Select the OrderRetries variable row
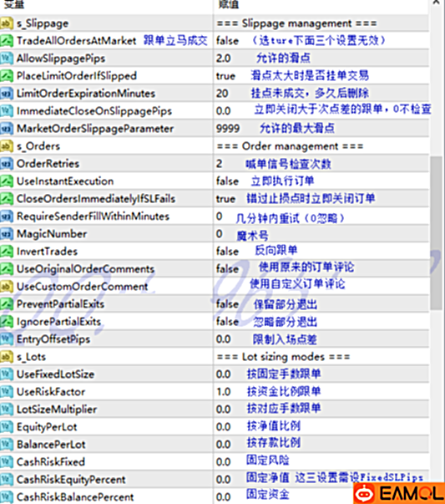Viewport: 445px width, 504px height. point(215,164)
